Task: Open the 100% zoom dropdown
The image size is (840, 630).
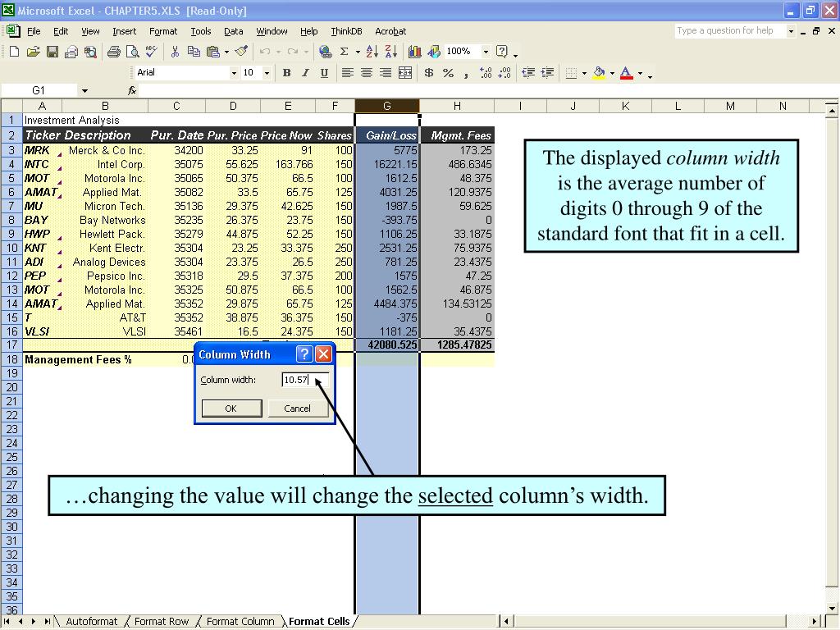Action: pyautogui.click(x=486, y=52)
